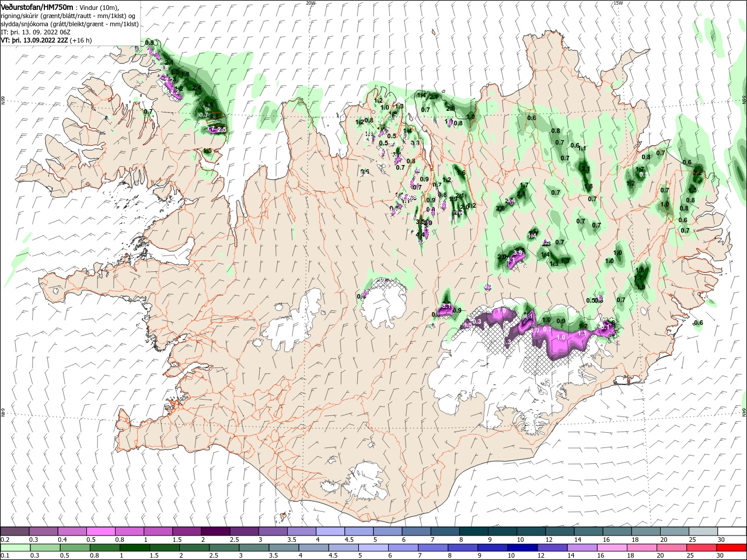Pick the white upper swatch after 30
Viewport: 747px width, 560px height.
coord(732,531)
